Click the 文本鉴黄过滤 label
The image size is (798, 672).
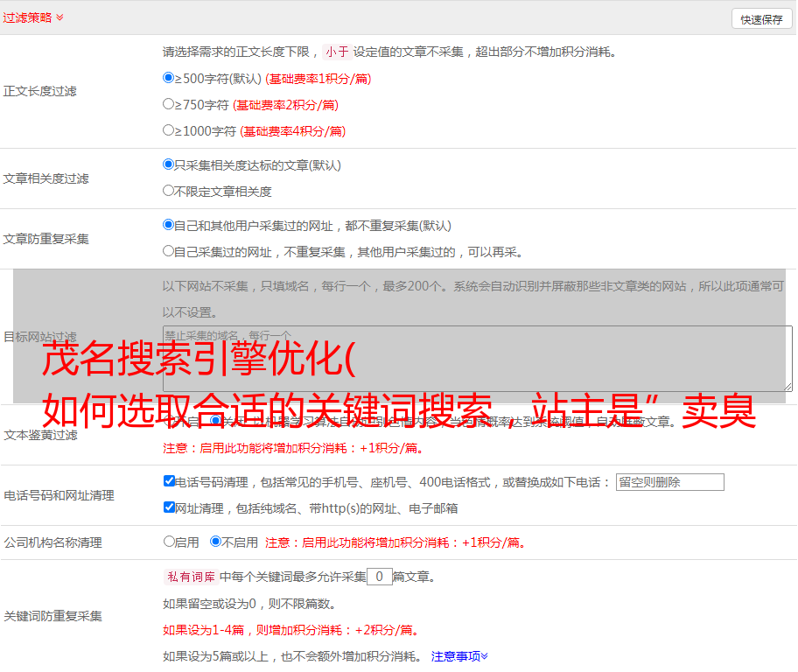pos(41,435)
